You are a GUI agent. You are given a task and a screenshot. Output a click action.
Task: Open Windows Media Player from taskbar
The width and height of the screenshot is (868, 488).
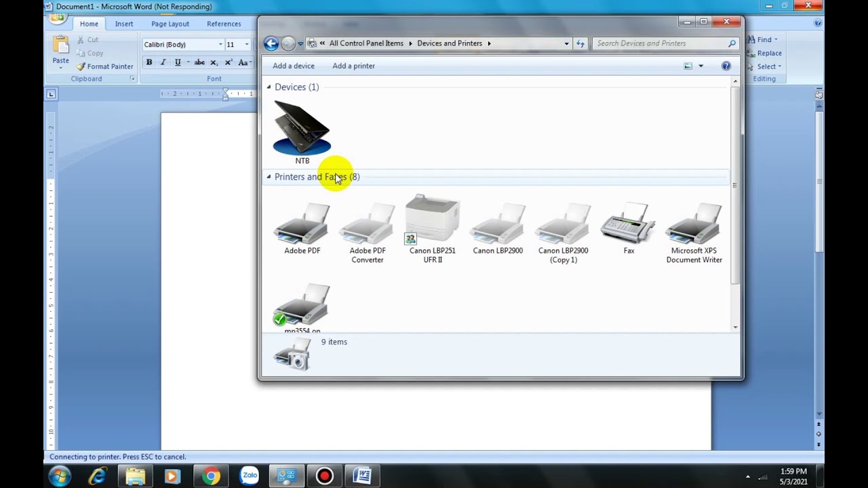172,476
